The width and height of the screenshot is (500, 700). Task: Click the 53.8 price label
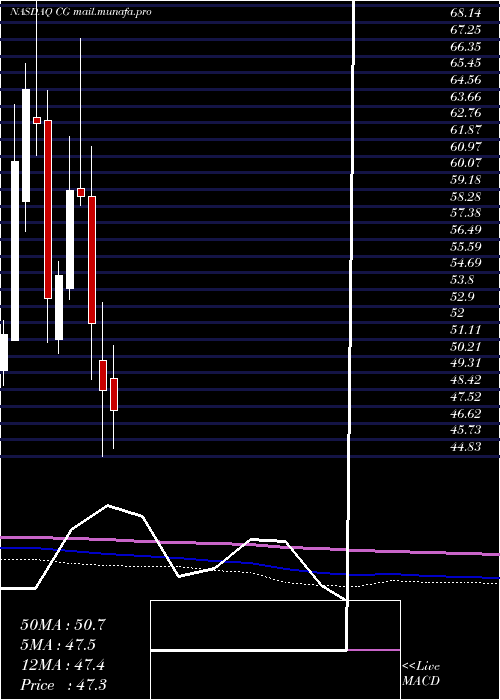point(462,280)
